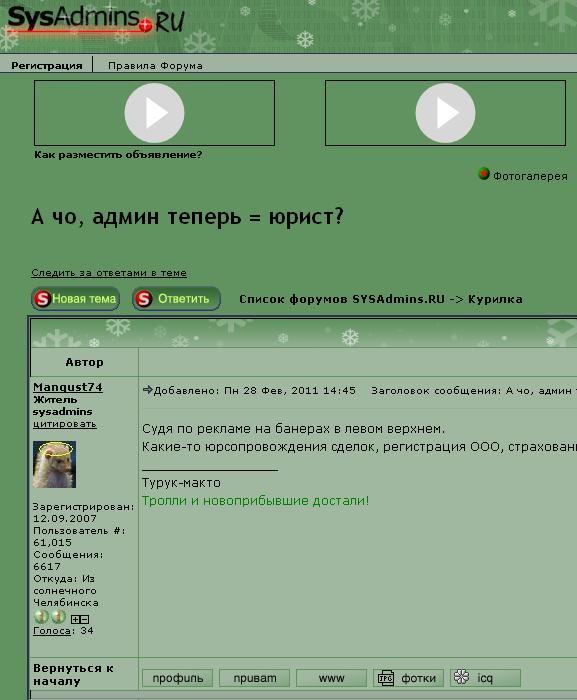Click the first green reputation badge

(41, 617)
